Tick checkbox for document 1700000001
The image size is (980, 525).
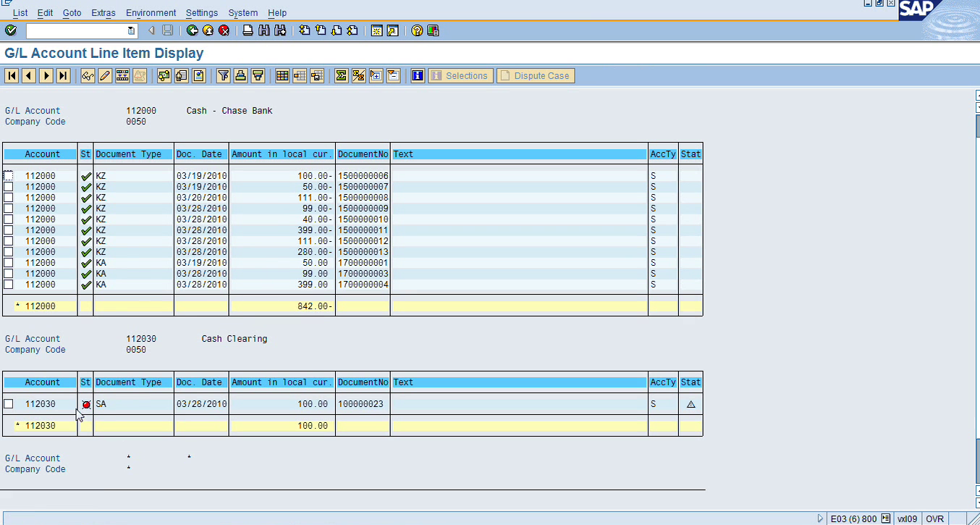pyautogui.click(x=9, y=263)
